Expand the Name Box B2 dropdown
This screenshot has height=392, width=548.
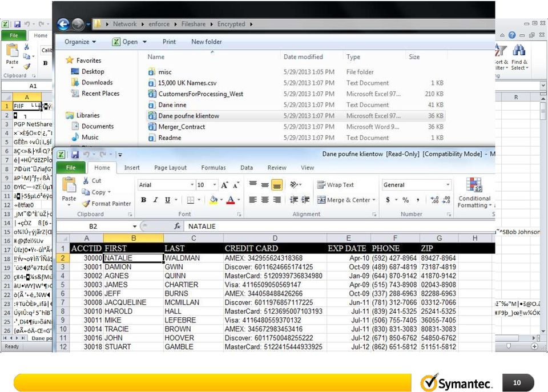click(x=134, y=227)
